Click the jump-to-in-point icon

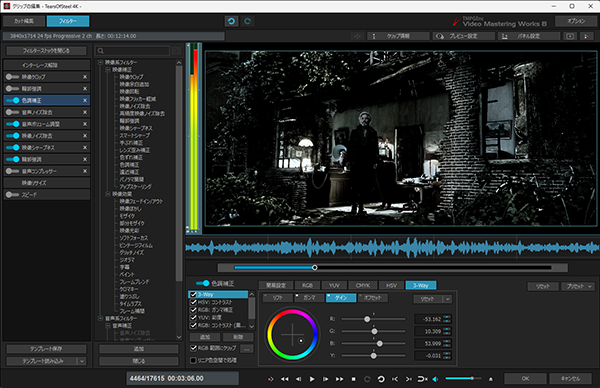click(x=395, y=379)
